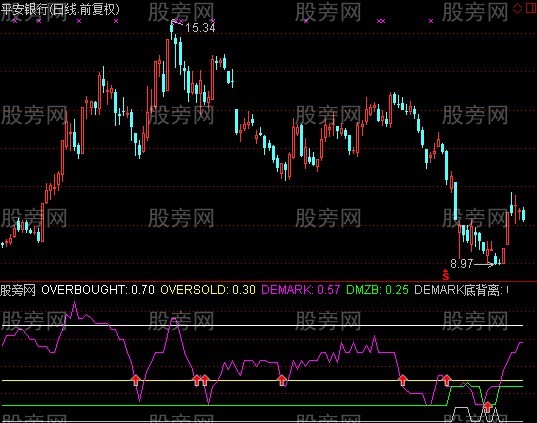Image resolution: width=537 pixels, height=423 pixels.
Task: Click the 8.97 low price label
Action: click(x=461, y=263)
